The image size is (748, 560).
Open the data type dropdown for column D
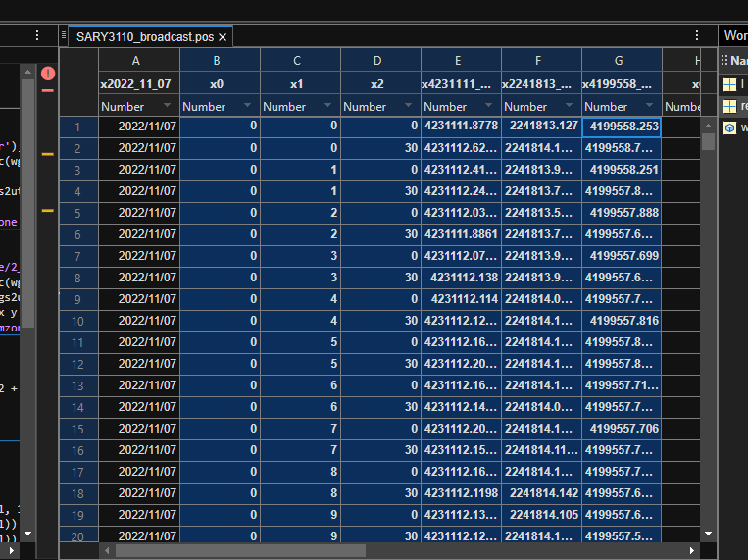[x=409, y=105]
